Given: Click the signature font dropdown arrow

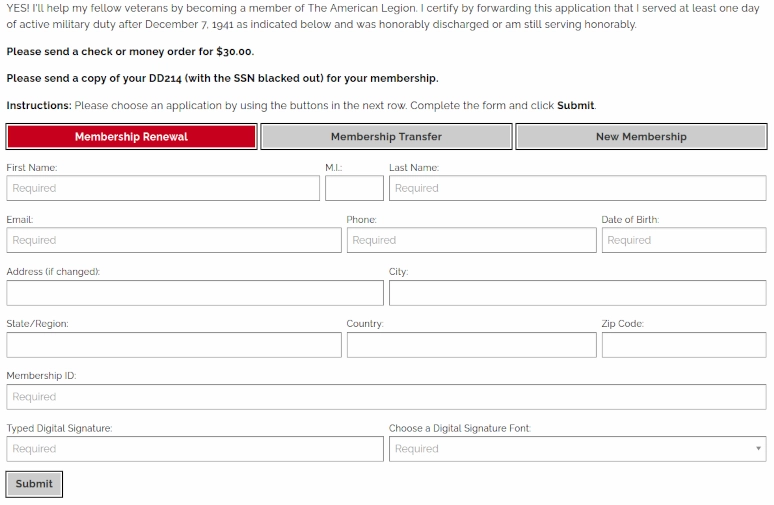Looking at the screenshot, I should [x=758, y=449].
